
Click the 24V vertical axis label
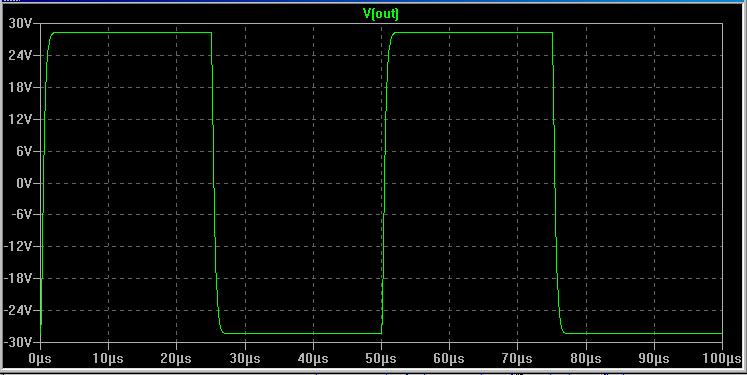(x=20, y=56)
